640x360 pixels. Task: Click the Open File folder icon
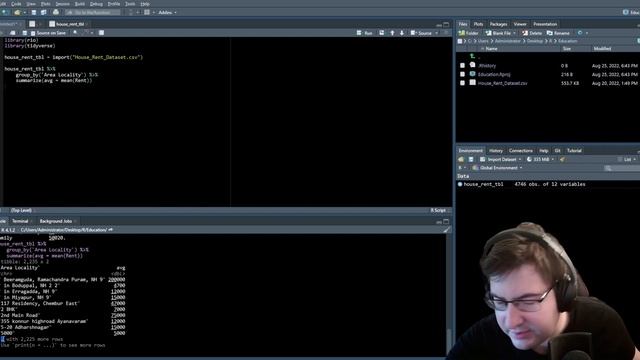(17, 13)
